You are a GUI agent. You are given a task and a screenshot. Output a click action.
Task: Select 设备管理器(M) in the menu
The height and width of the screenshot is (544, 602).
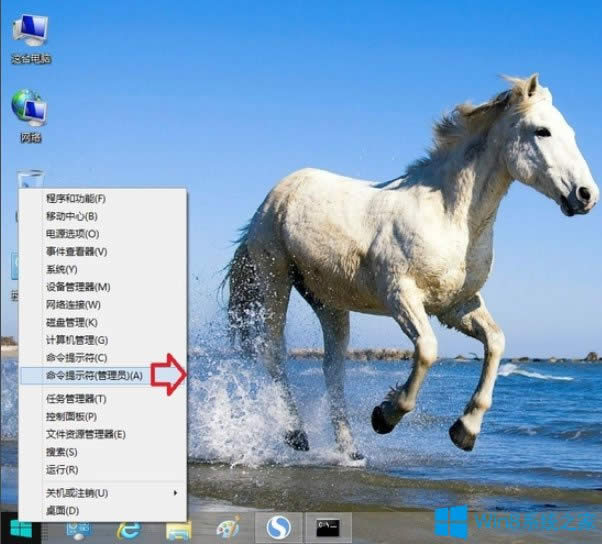[78, 287]
